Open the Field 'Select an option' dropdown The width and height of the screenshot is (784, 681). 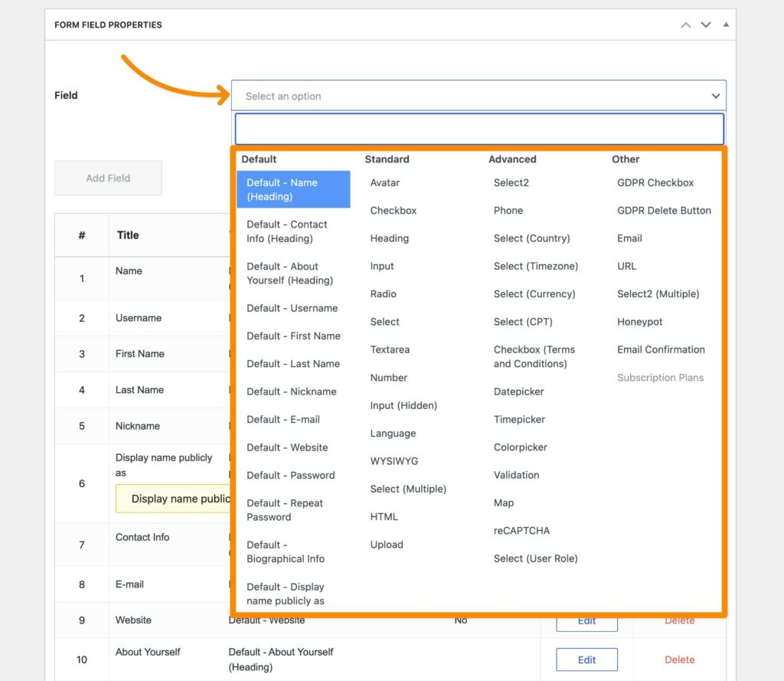(478, 96)
